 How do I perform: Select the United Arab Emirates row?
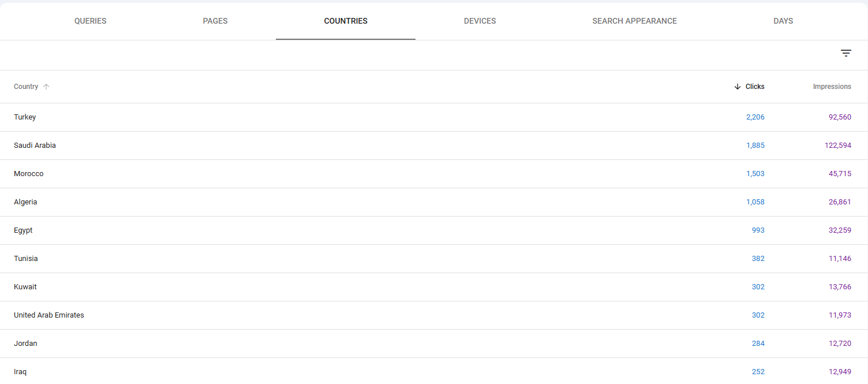(434, 315)
